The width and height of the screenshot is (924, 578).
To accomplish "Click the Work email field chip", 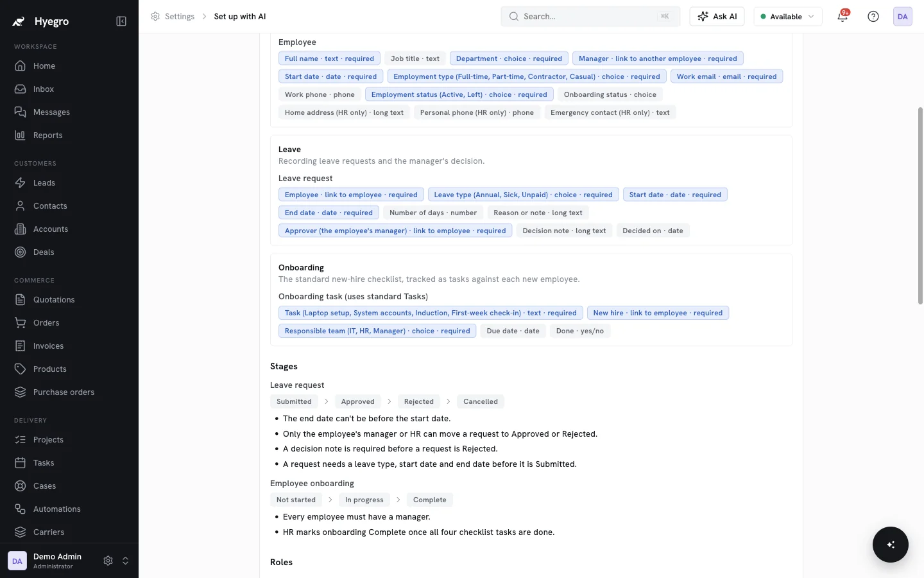I will (726, 76).
